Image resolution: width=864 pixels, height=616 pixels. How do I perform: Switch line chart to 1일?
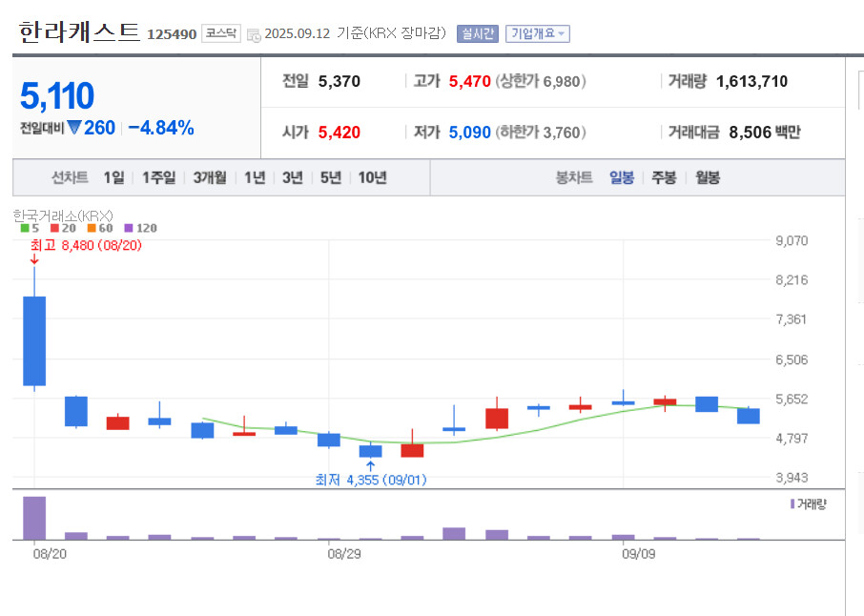[x=113, y=177]
